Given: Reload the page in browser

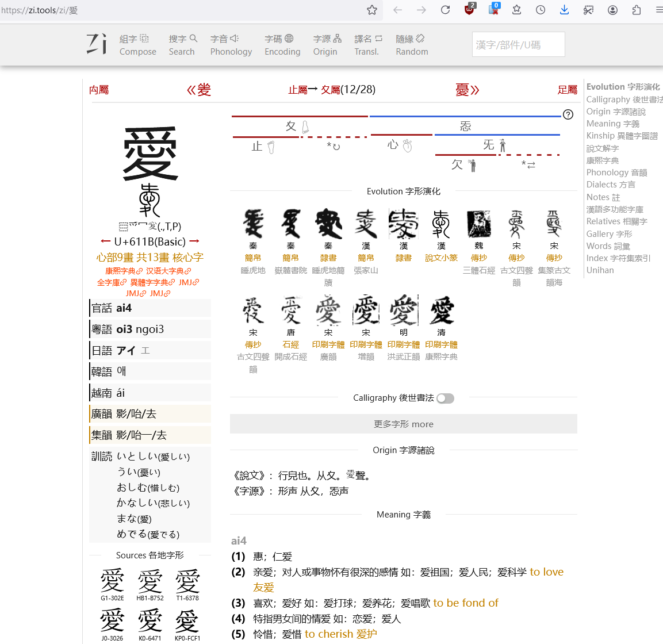Looking at the screenshot, I should click(445, 10).
